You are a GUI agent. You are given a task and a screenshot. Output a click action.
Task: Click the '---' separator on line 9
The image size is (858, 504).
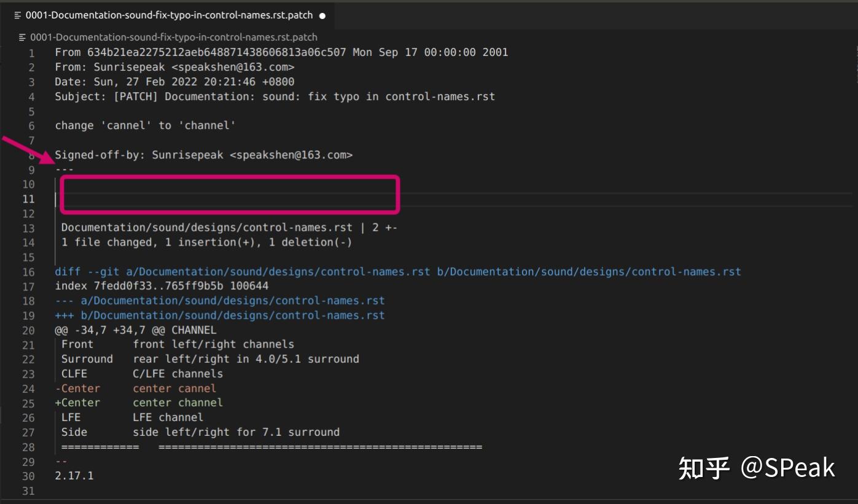pyautogui.click(x=64, y=169)
